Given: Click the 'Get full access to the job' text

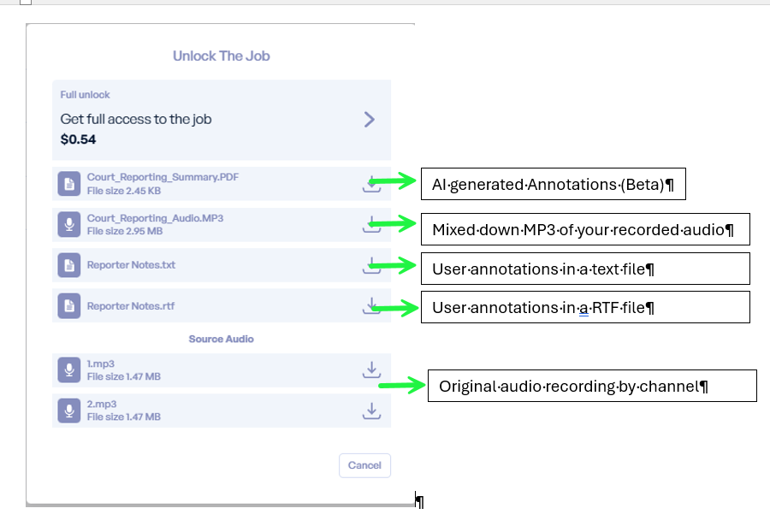Looking at the screenshot, I should 136,119.
